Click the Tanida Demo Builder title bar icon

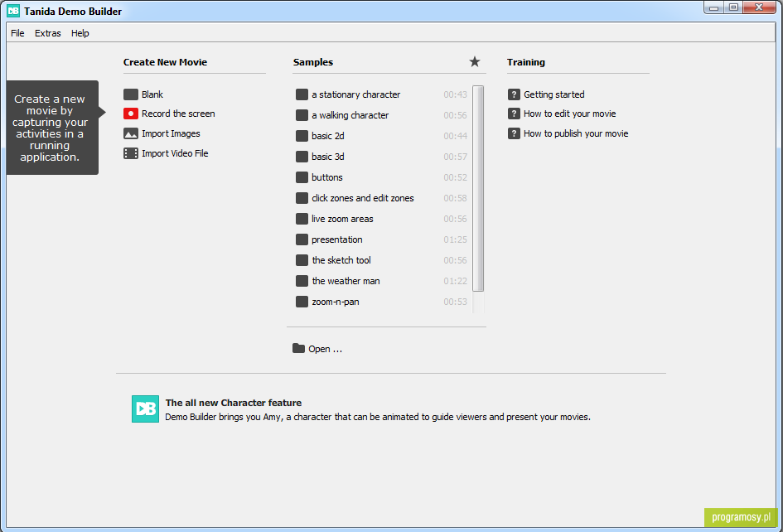click(13, 11)
